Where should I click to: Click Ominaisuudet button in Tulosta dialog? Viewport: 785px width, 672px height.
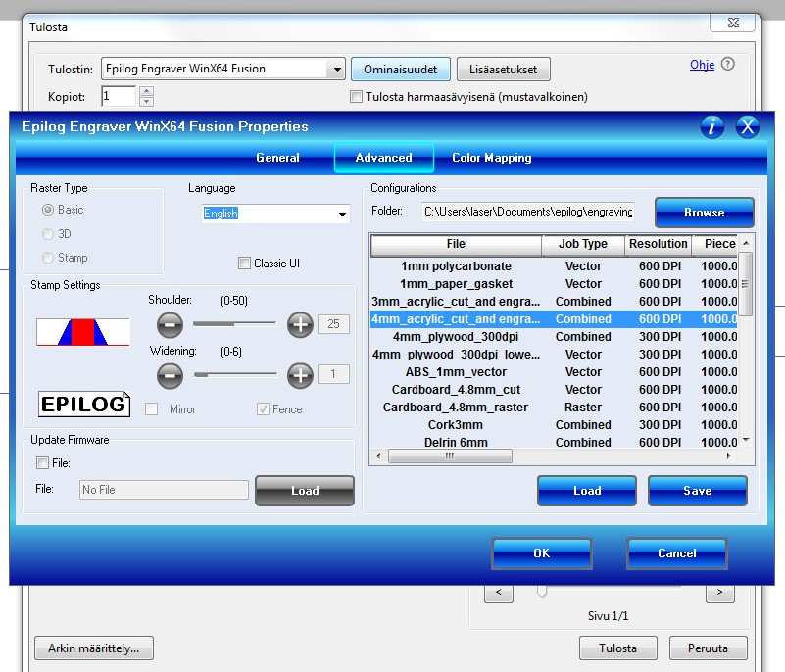tap(401, 69)
